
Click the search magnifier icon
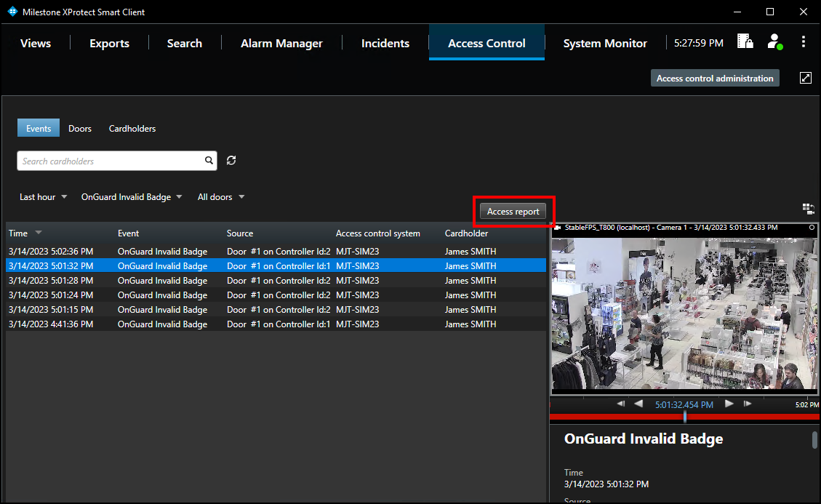[x=209, y=160]
